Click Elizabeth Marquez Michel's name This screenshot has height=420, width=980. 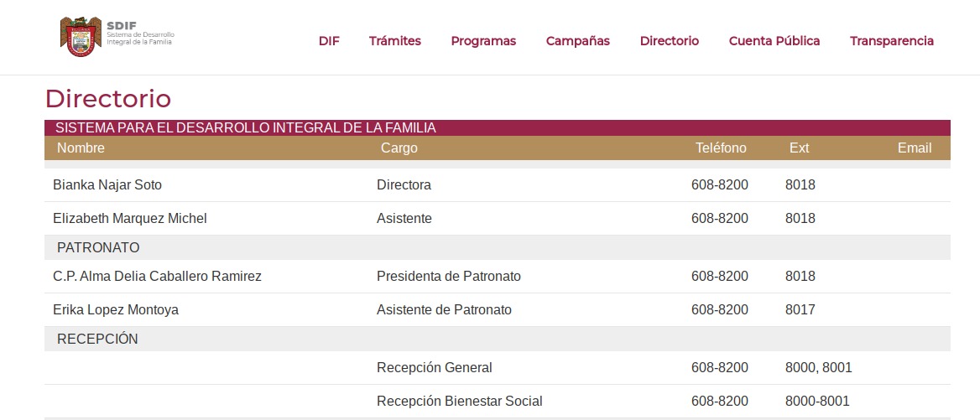(x=130, y=219)
